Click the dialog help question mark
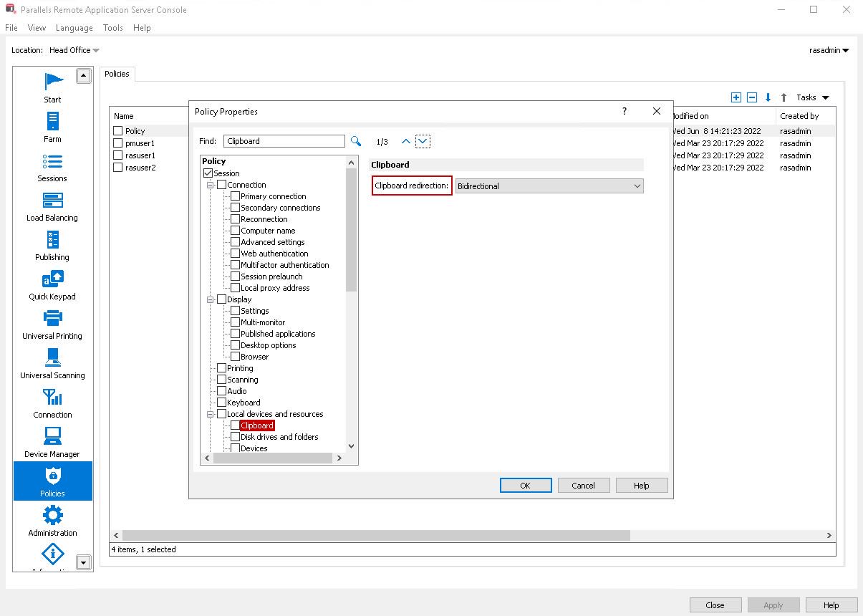Image resolution: width=863 pixels, height=616 pixels. pyautogui.click(x=625, y=111)
